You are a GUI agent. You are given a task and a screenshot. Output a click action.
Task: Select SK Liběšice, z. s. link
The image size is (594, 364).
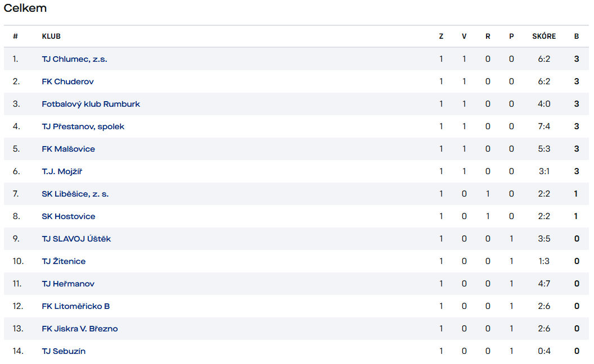pos(75,194)
